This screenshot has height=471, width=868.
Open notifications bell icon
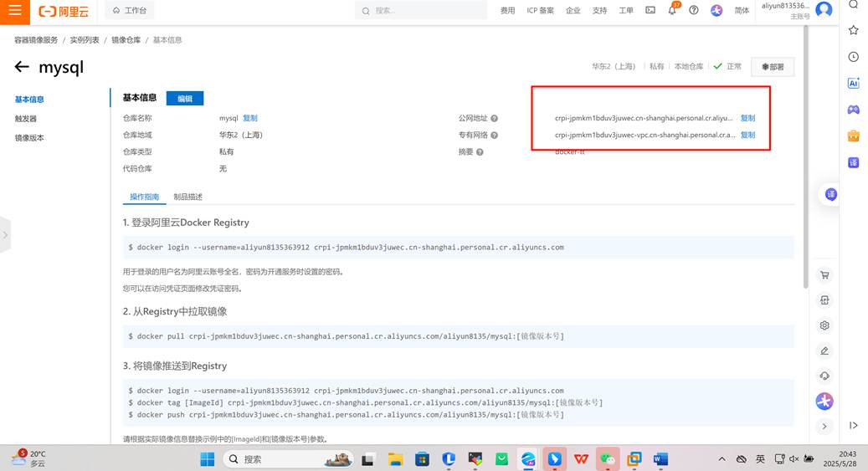coord(672,11)
